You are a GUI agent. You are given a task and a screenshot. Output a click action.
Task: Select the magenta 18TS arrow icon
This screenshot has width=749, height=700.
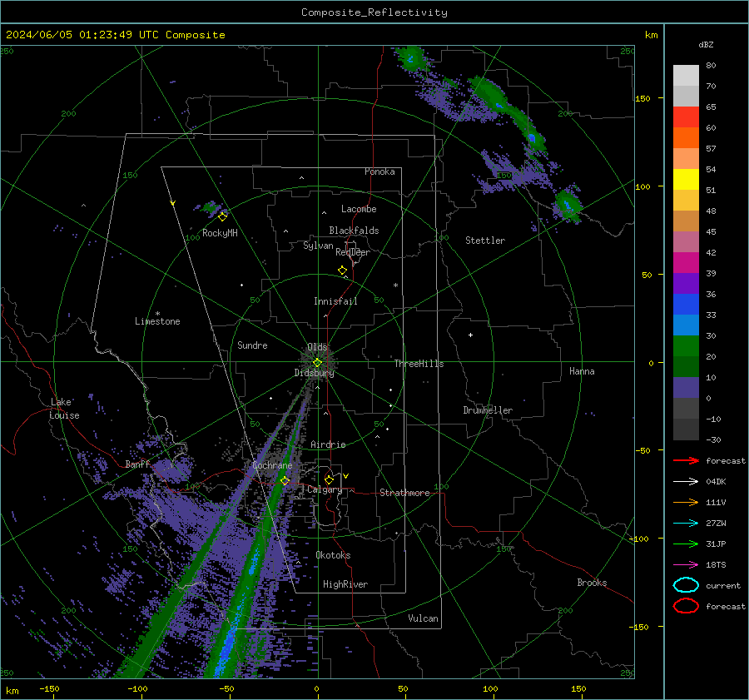pos(686,565)
